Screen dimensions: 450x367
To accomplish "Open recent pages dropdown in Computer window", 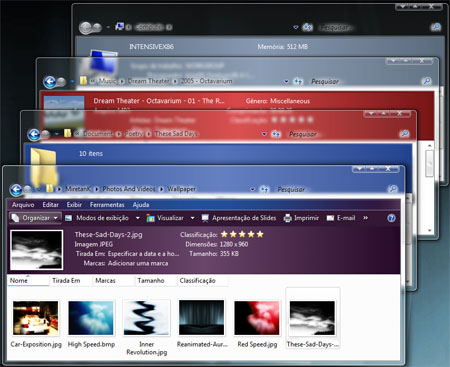I will coord(108,27).
